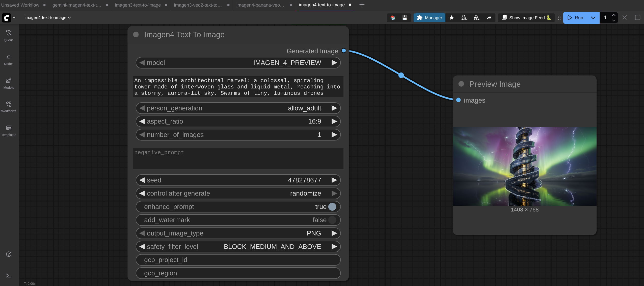This screenshot has width=644, height=286.
Task: Open the Workflows sidebar panel
Action: (9, 107)
